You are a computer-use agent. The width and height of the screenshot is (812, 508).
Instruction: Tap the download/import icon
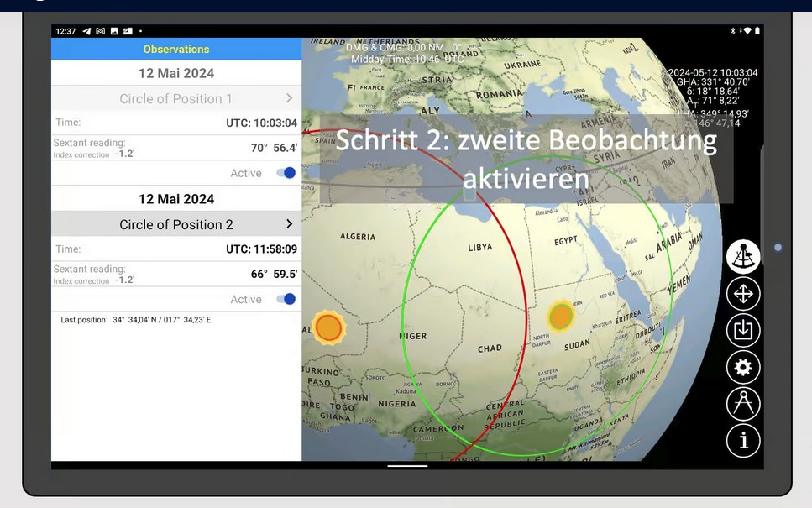tap(743, 330)
